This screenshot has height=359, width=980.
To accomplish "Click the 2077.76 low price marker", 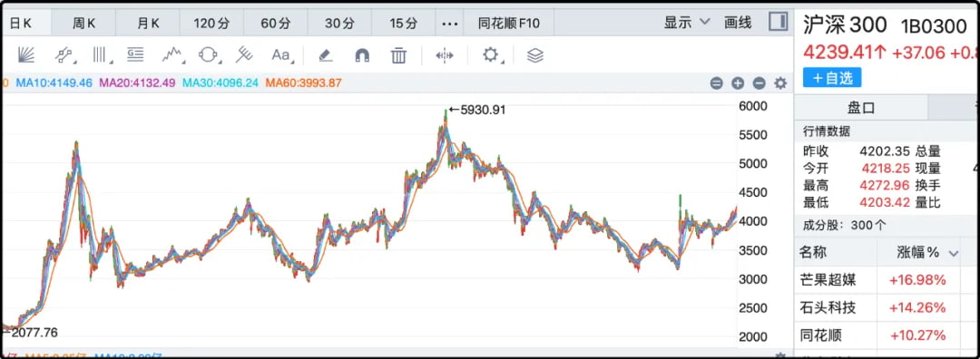I will (x=31, y=333).
